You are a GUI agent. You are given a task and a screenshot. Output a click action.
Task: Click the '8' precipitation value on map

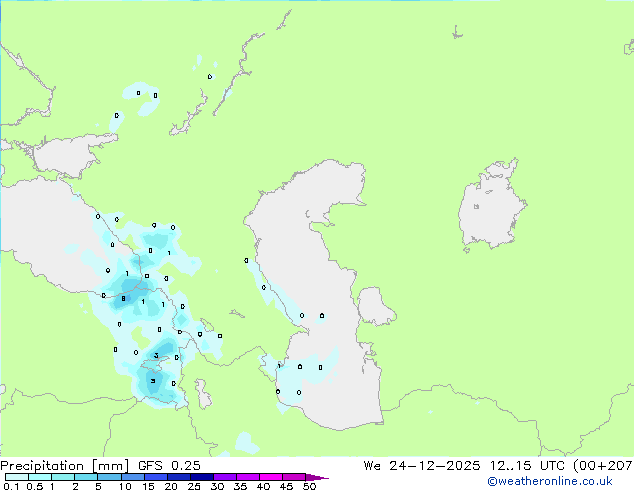(123, 299)
